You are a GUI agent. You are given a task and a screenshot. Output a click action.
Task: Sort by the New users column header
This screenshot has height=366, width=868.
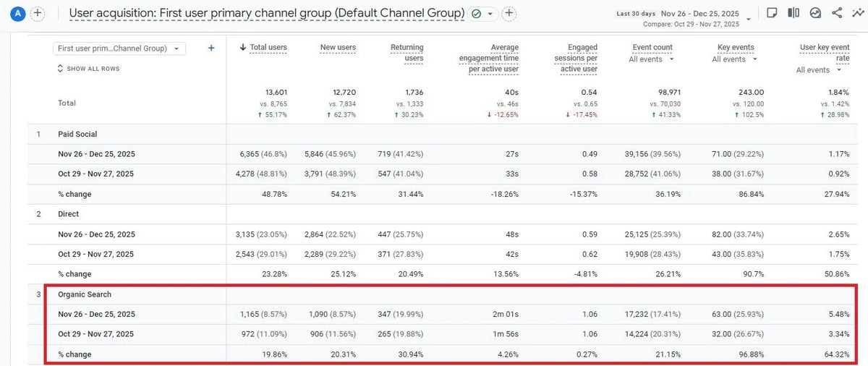coord(338,48)
